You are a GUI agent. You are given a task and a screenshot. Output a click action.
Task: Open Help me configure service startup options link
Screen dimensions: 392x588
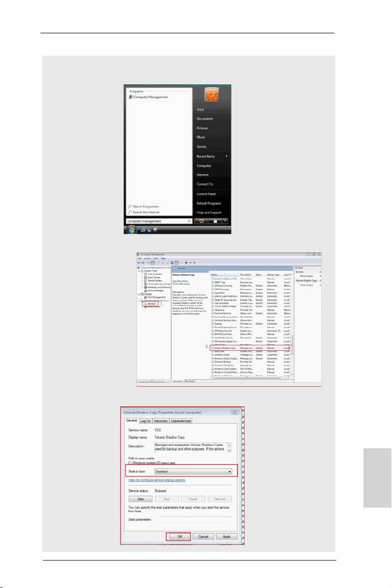(157, 480)
